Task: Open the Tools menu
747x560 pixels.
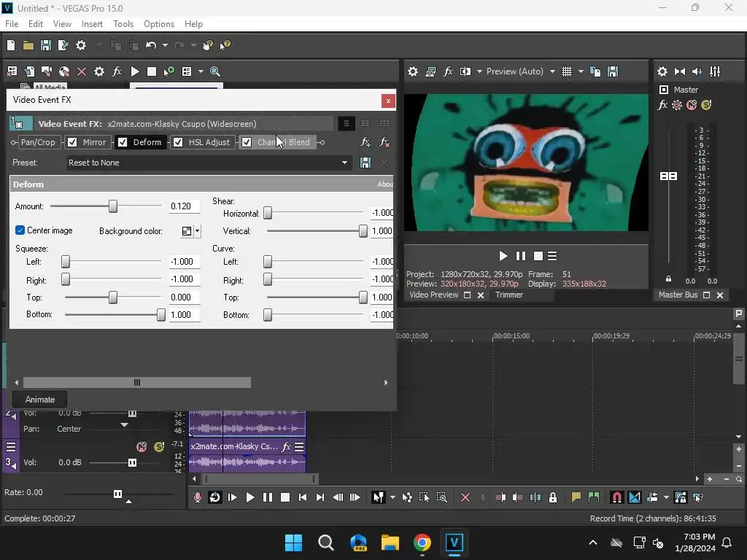Action: click(x=123, y=24)
